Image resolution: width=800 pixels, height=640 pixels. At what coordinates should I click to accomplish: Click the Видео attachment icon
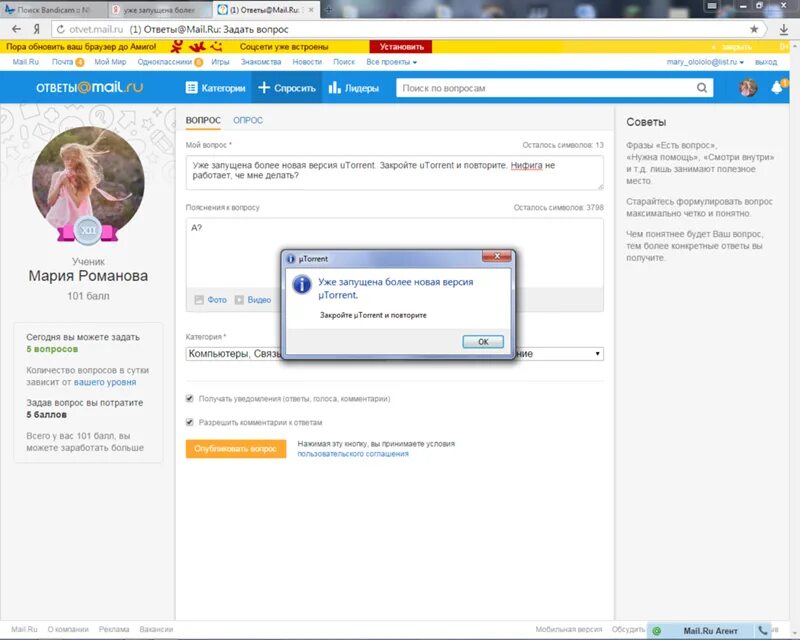click(239, 300)
